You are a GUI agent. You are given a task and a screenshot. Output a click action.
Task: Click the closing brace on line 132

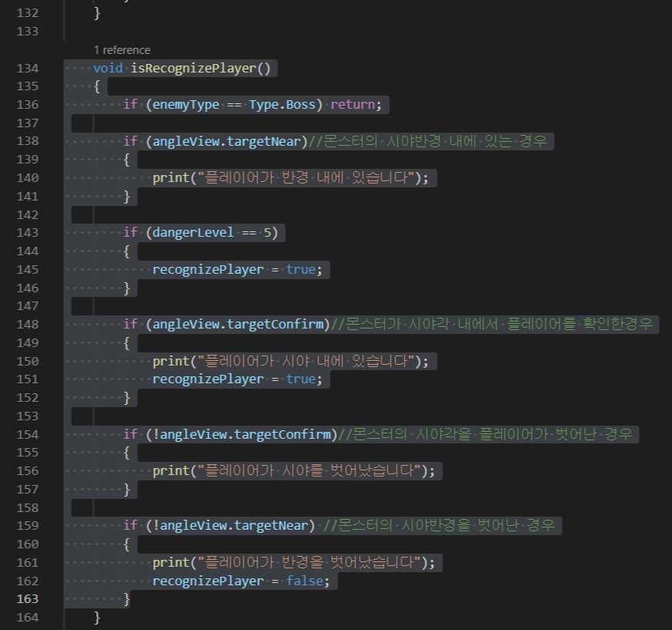click(97, 13)
